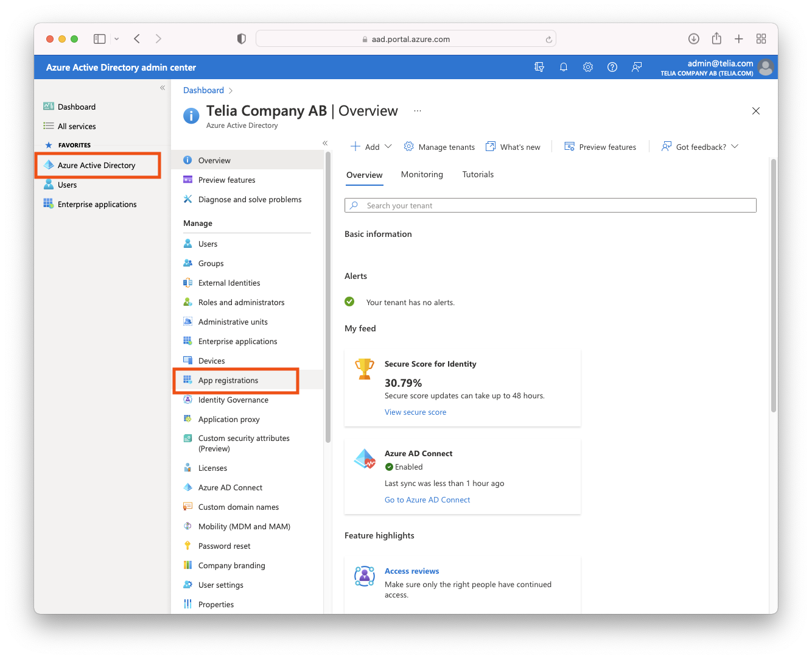Click the Roles and administrators icon
Image resolution: width=812 pixels, height=659 pixels.
pos(188,302)
